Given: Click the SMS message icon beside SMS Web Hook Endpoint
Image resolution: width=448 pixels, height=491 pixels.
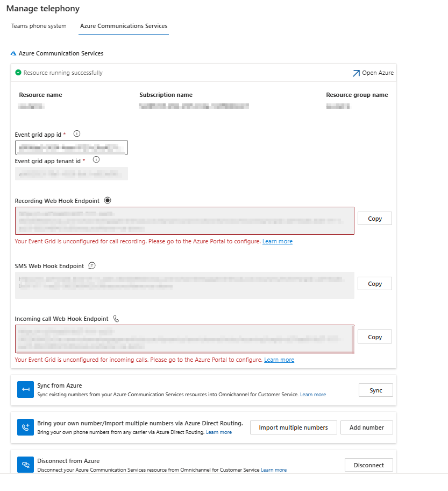Looking at the screenshot, I should [x=92, y=265].
